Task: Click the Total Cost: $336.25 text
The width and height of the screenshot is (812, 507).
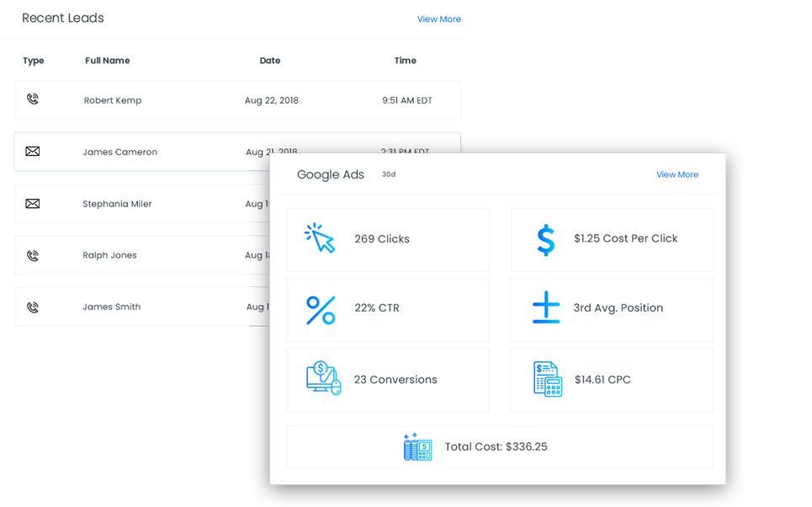Action: (496, 447)
